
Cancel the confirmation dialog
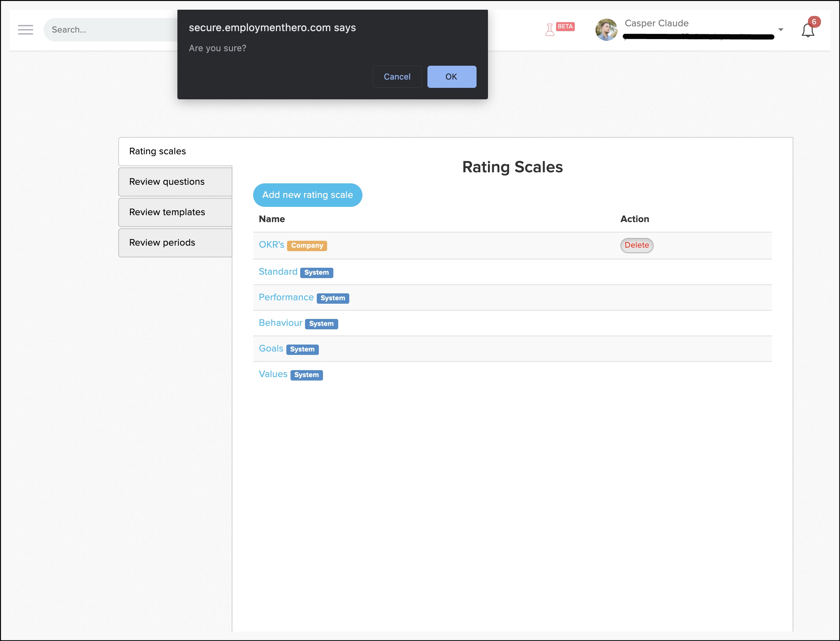pos(397,77)
